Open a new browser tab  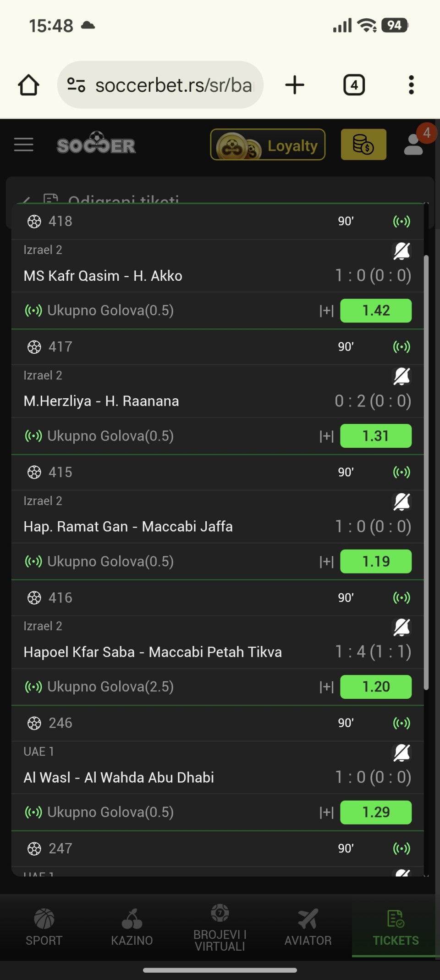[x=295, y=85]
